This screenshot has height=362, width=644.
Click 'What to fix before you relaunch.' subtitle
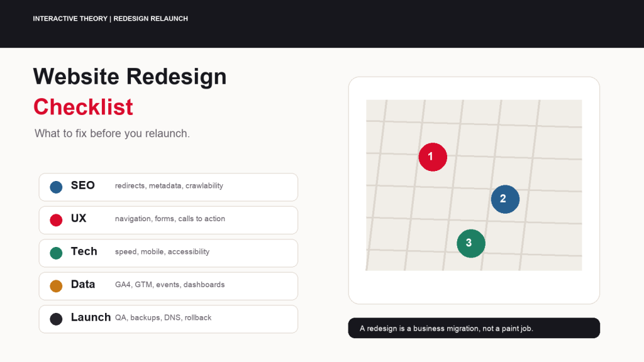112,133
